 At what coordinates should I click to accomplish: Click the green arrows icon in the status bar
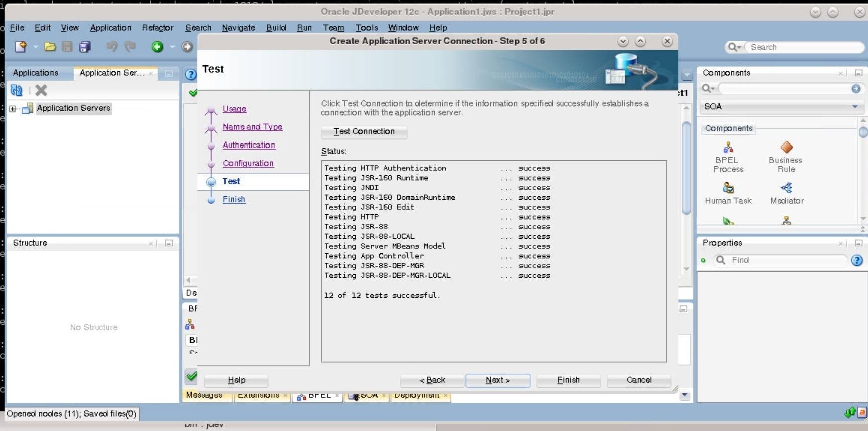[x=849, y=413]
